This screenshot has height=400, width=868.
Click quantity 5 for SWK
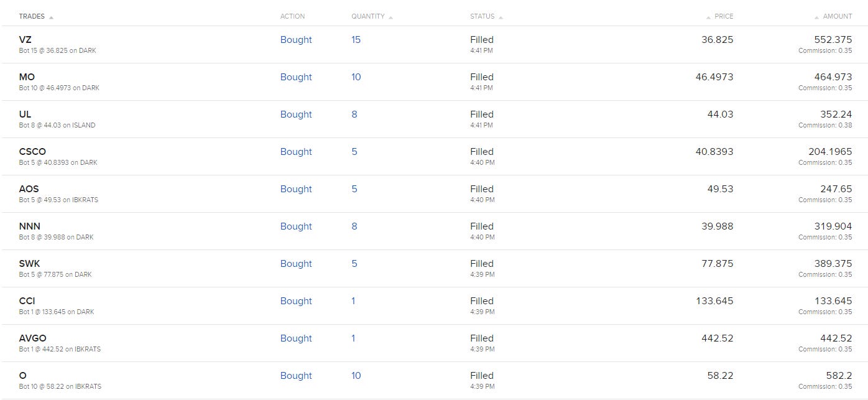tap(354, 264)
